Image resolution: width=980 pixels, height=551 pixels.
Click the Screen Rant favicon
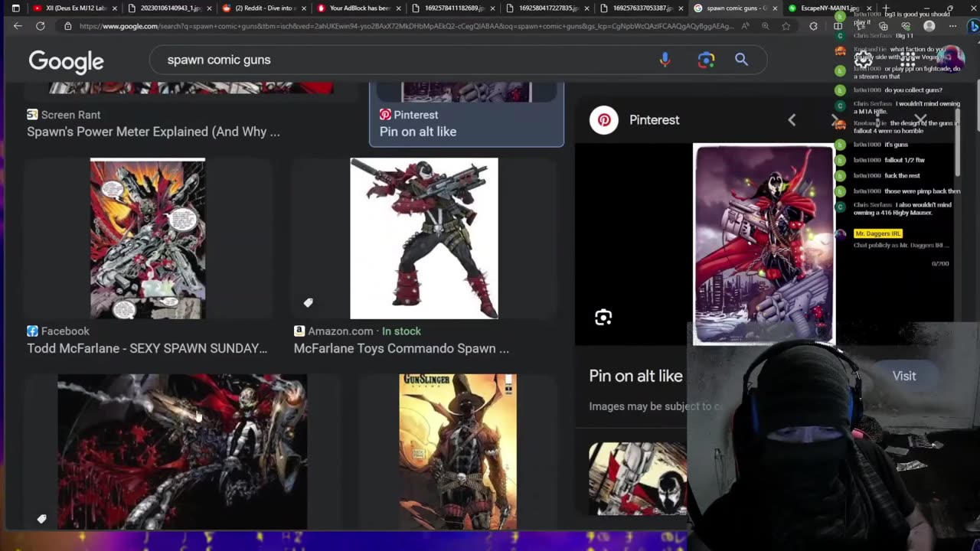pos(32,115)
